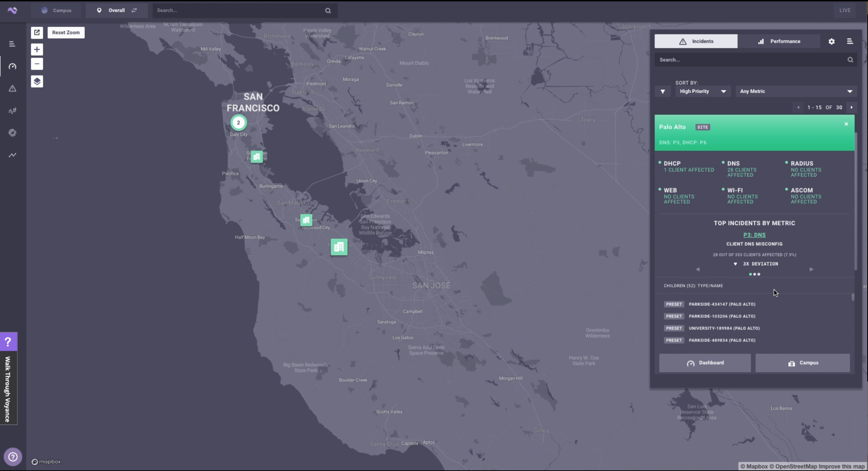Go to next incident in the metric carousel
868x471 pixels.
pyautogui.click(x=811, y=269)
